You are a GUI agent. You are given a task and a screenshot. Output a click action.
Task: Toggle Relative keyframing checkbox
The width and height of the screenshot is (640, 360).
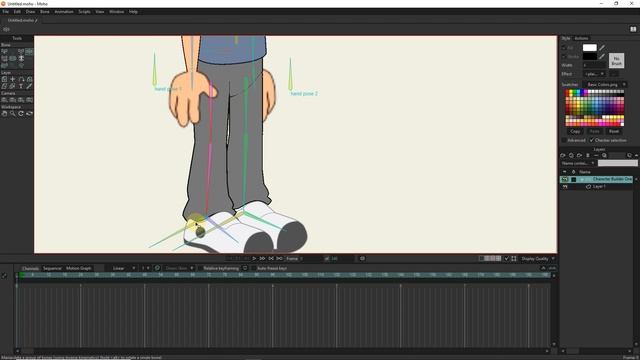coord(200,269)
